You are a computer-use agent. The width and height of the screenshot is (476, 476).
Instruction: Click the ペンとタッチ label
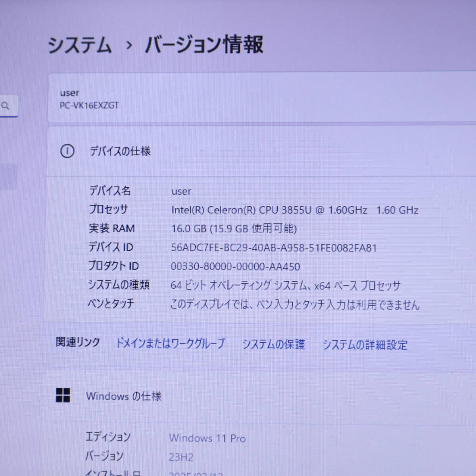coord(111,304)
